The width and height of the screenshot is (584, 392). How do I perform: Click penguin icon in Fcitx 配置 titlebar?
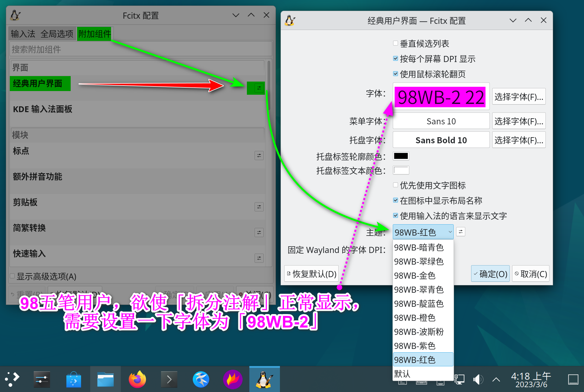[x=15, y=15]
